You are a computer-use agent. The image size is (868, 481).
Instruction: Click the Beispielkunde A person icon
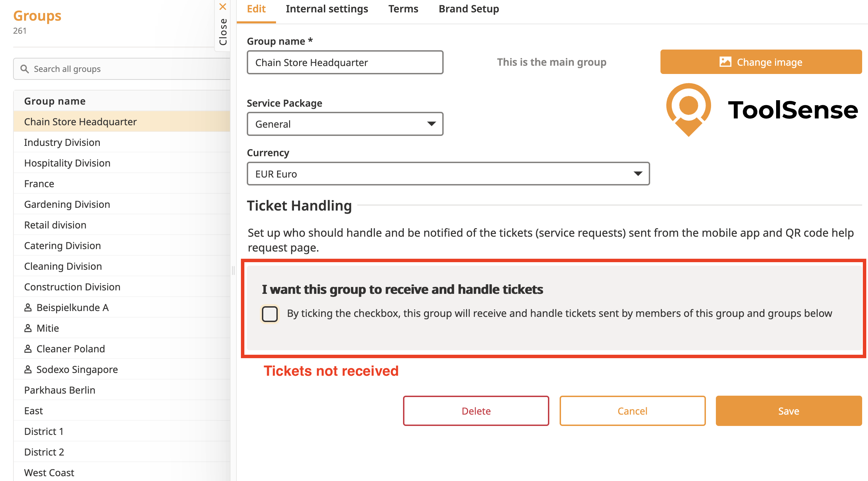(28, 308)
